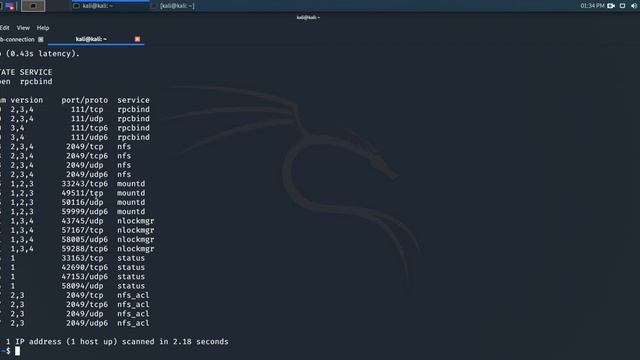
Task: Click the '(0.43s latency).' text
Action: (43, 53)
